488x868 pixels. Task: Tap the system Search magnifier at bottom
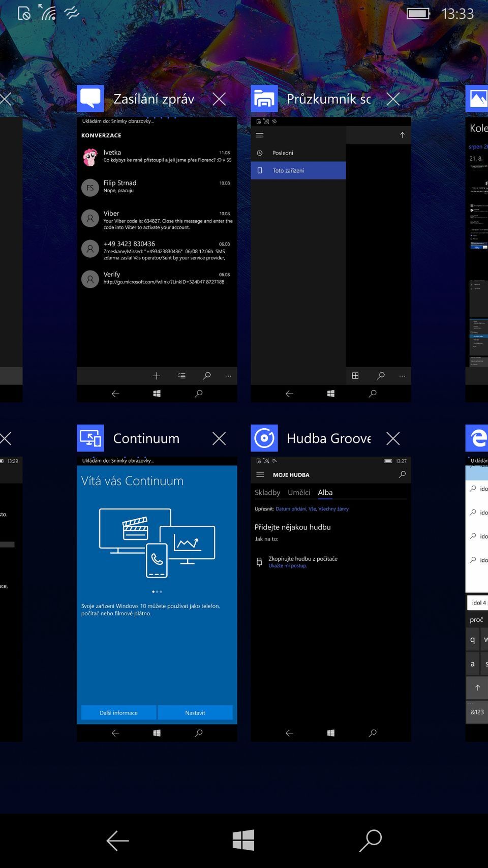pyautogui.click(x=371, y=841)
